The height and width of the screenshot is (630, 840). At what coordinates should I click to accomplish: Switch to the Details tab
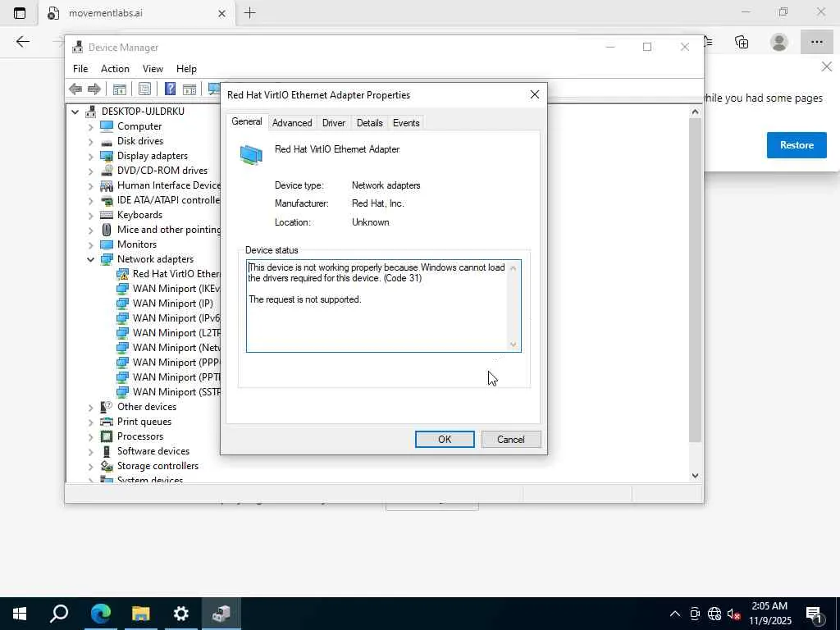pyautogui.click(x=370, y=123)
